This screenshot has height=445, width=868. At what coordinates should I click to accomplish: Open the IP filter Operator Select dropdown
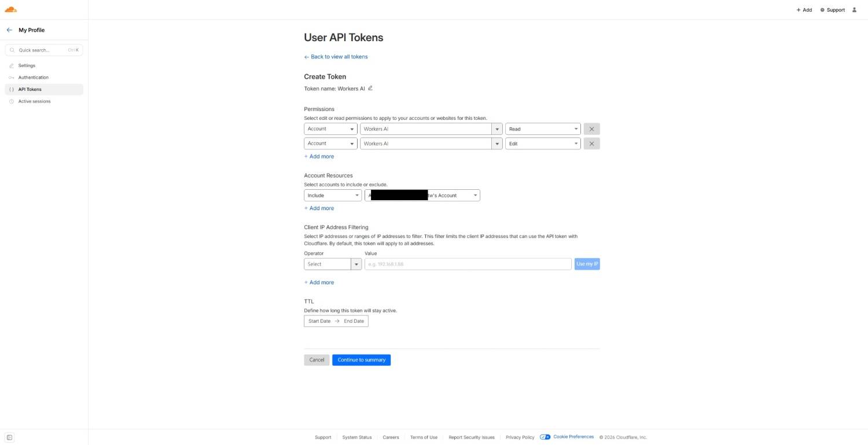click(332, 264)
